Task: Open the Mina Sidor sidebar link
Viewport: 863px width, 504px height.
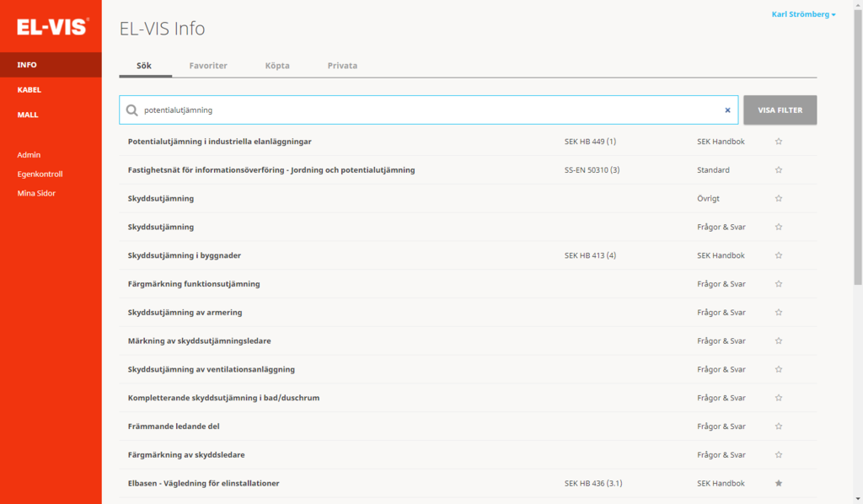Action: point(36,193)
